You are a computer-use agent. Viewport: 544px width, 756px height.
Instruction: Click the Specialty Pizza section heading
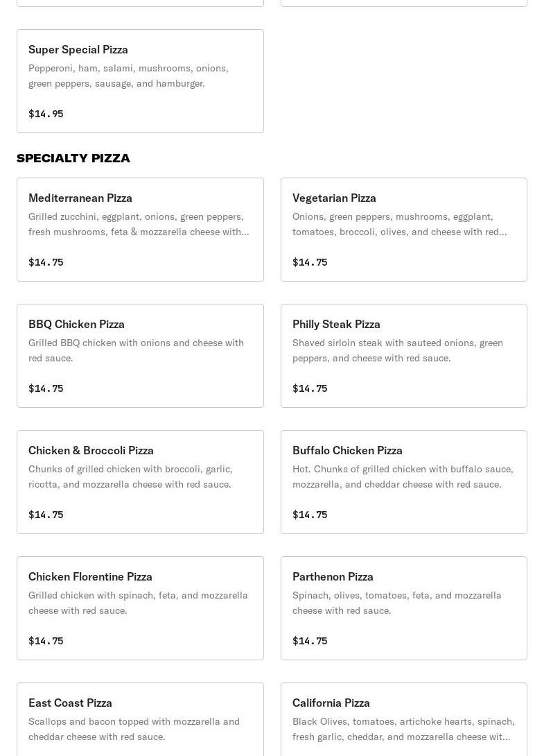(73, 158)
